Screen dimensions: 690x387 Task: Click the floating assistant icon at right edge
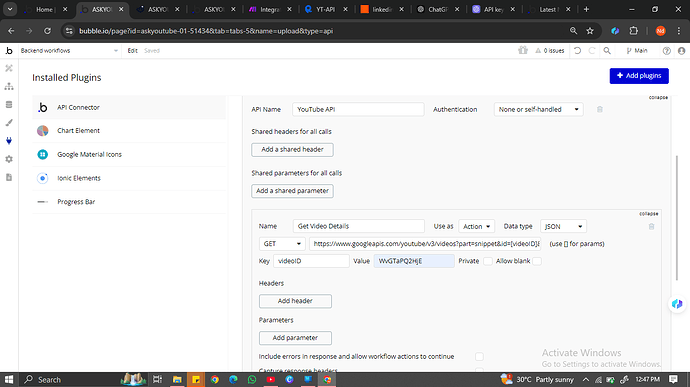[677, 303]
